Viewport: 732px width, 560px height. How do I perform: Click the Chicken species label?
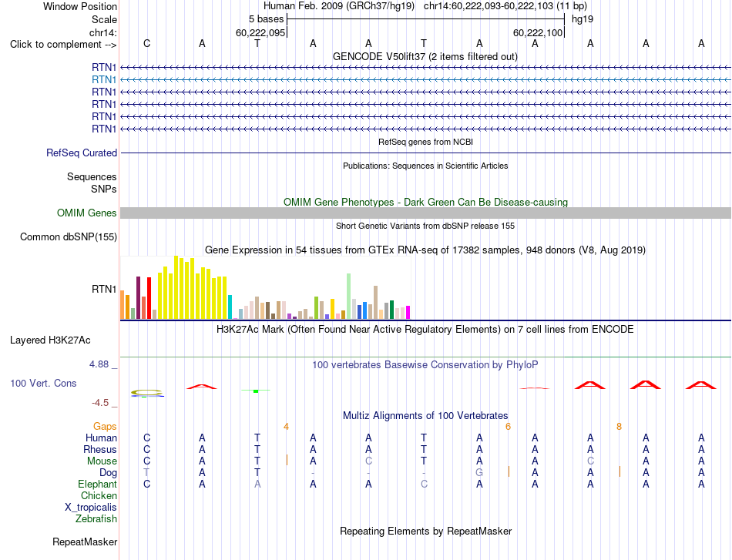99,495
